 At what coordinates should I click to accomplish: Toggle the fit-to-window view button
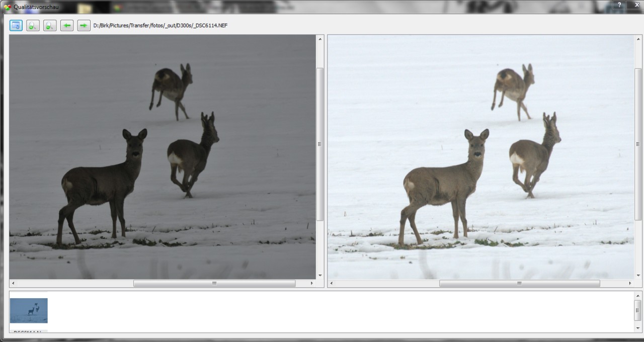pyautogui.click(x=16, y=26)
